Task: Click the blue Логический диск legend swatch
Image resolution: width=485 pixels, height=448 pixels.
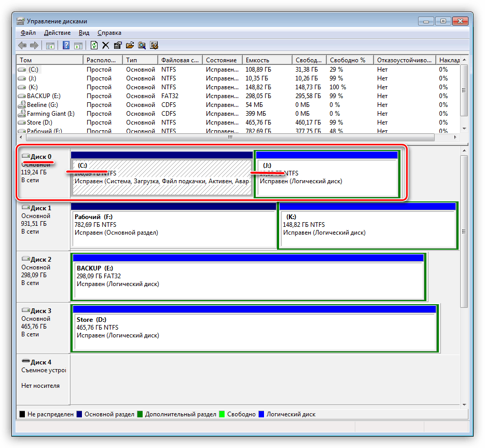Action: [261, 414]
